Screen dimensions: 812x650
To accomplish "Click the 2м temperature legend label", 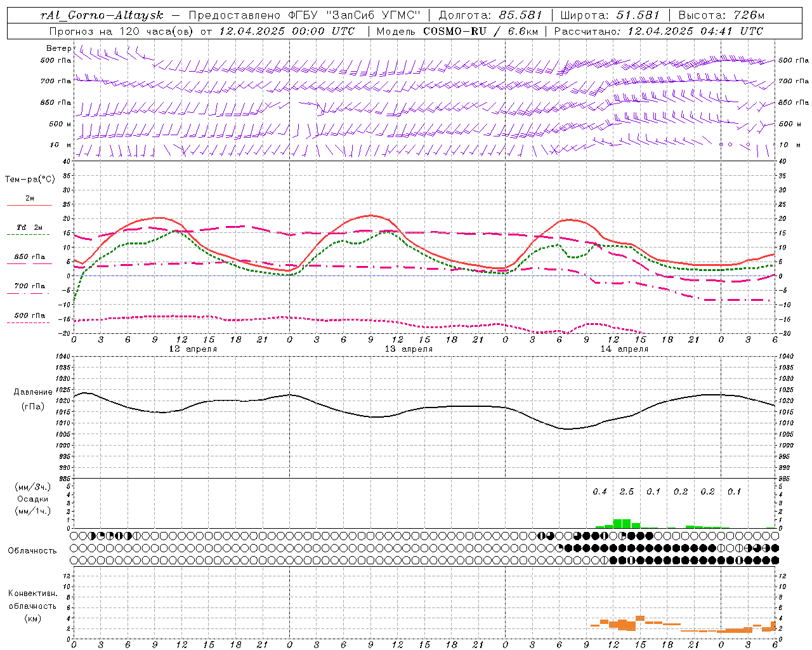I will click(30, 198).
